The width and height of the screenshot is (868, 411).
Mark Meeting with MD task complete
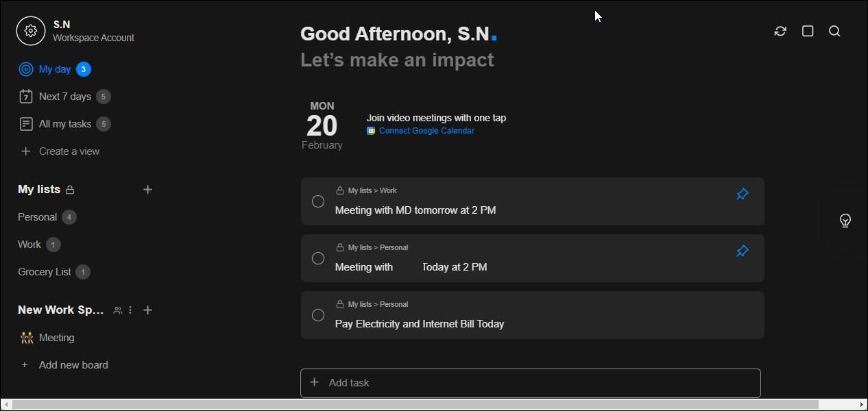[318, 201]
